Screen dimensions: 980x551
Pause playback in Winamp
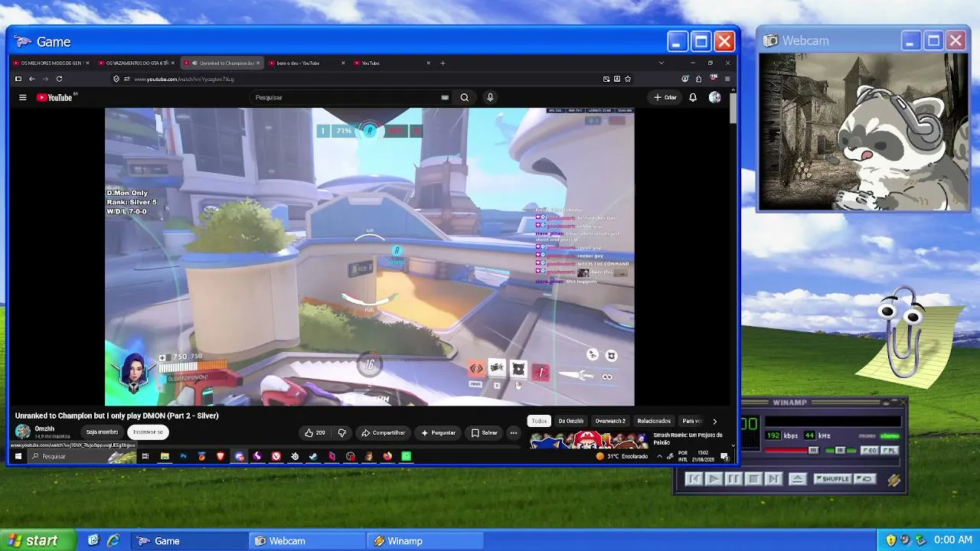tap(733, 479)
